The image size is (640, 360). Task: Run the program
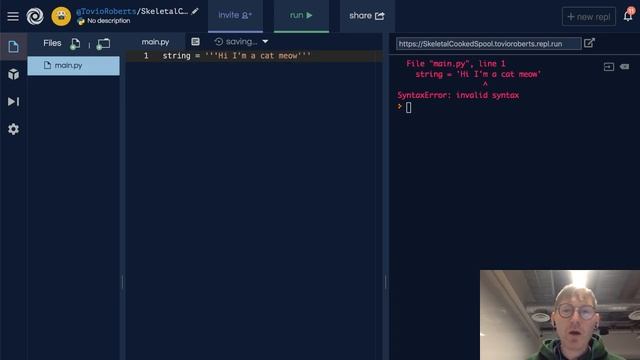tap(301, 16)
